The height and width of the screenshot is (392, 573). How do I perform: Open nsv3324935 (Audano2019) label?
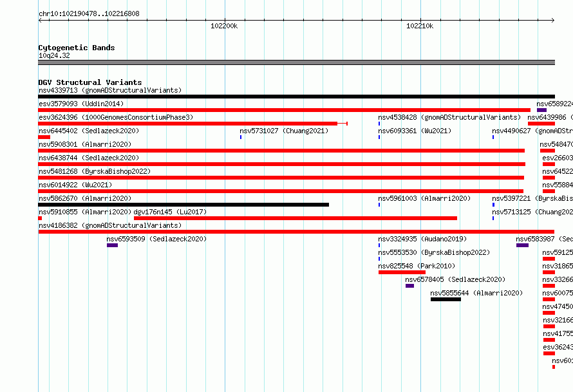(x=422, y=239)
